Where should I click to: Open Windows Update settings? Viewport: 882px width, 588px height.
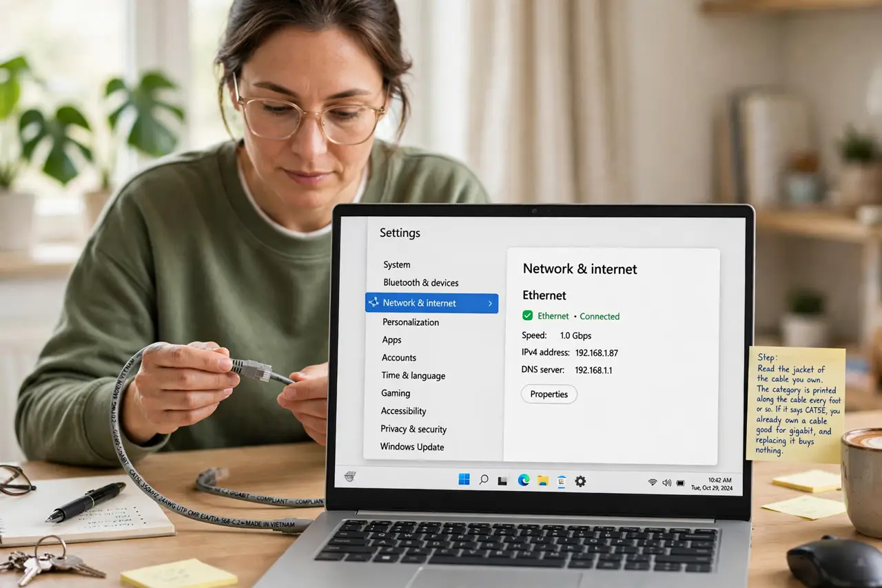[412, 447]
